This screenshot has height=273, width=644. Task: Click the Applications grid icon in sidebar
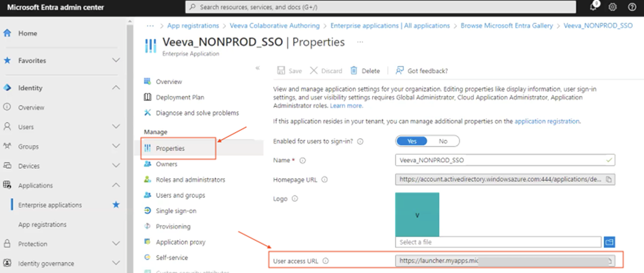click(7, 185)
